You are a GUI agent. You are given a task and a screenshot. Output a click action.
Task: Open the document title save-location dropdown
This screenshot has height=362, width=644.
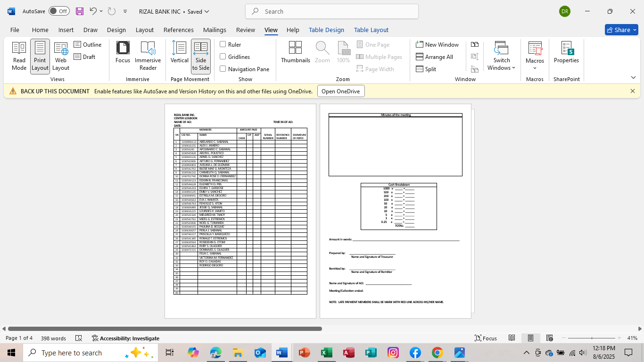(207, 11)
